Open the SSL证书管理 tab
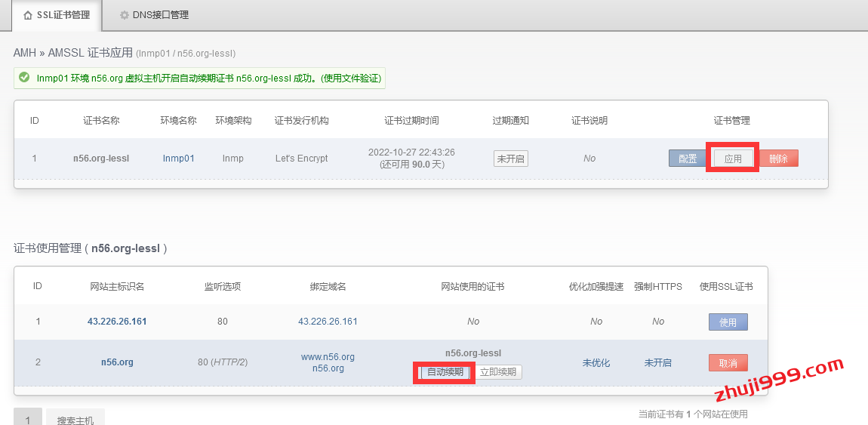Image resolution: width=868 pixels, height=425 pixels. click(57, 15)
